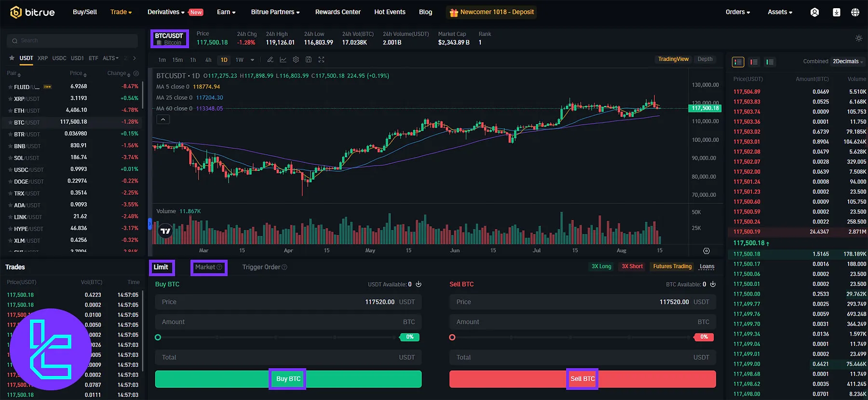Click the green Buy BTC button
The width and height of the screenshot is (868, 400).
tap(288, 379)
